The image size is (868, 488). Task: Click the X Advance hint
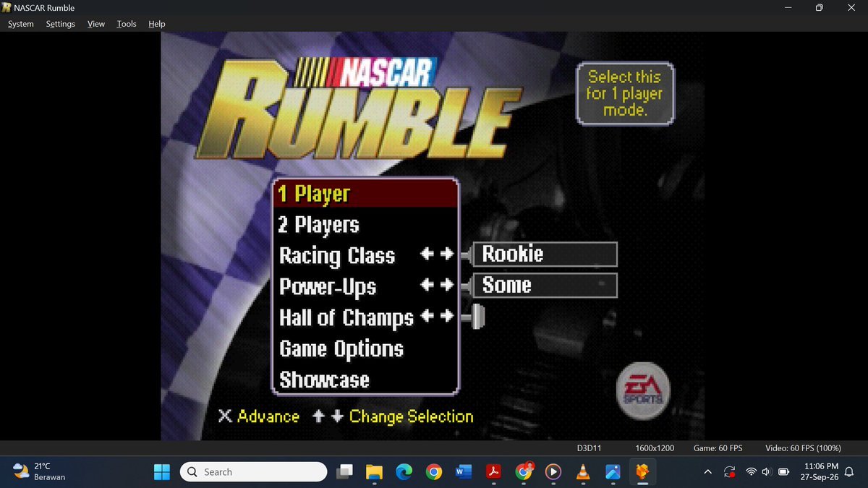click(259, 416)
